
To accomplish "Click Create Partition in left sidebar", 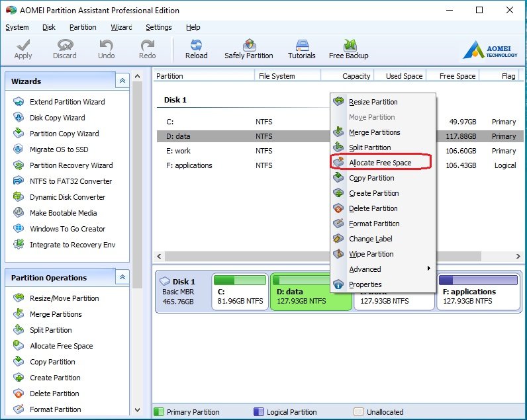I will pos(55,378).
